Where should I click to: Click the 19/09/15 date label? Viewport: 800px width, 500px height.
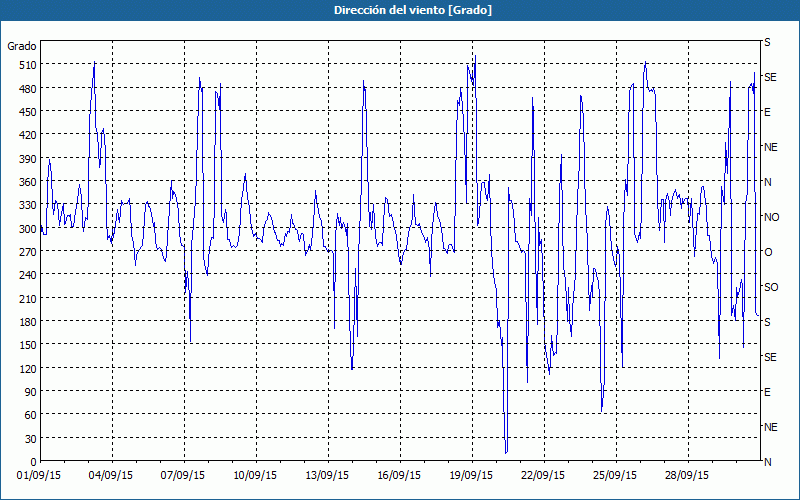coord(471,476)
